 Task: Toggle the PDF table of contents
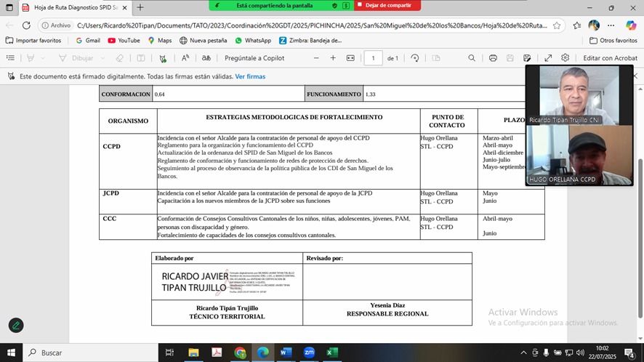pyautogui.click(x=10, y=58)
